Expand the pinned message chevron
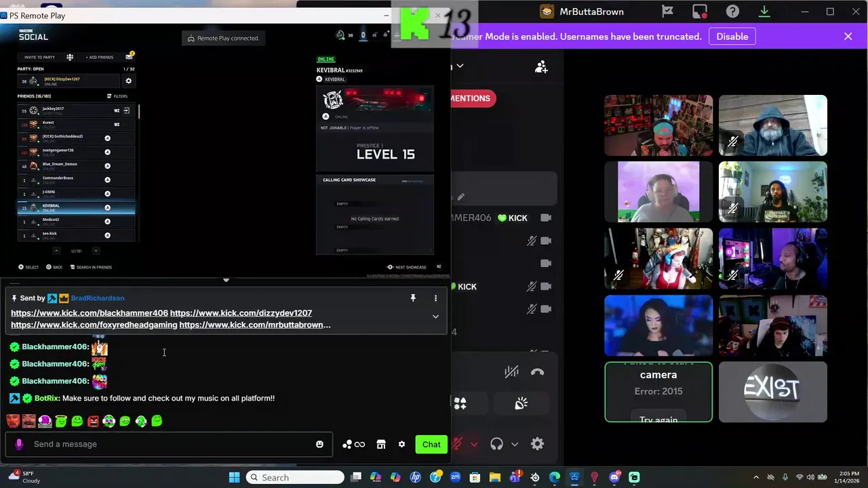 pos(435,317)
